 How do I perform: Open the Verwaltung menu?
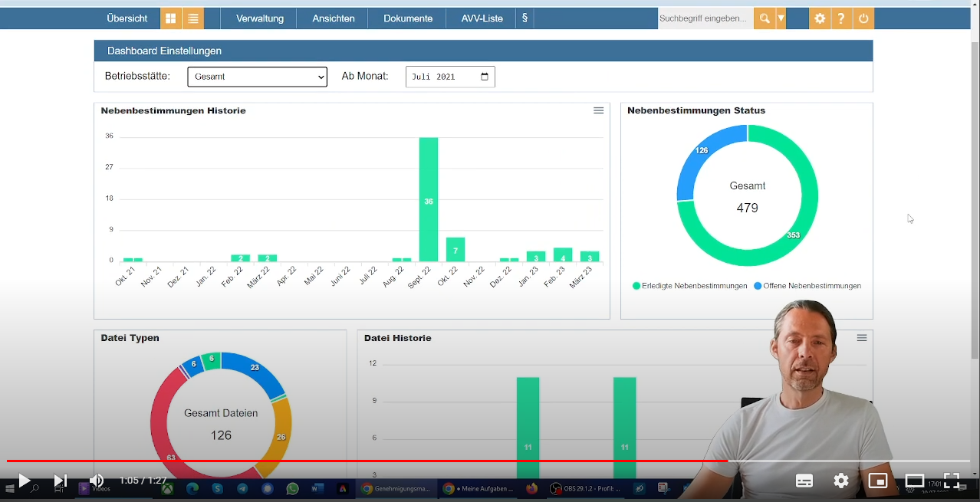click(260, 18)
